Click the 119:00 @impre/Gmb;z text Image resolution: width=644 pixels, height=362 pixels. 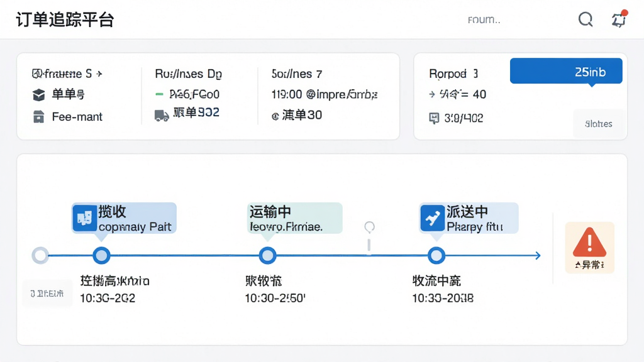point(325,95)
